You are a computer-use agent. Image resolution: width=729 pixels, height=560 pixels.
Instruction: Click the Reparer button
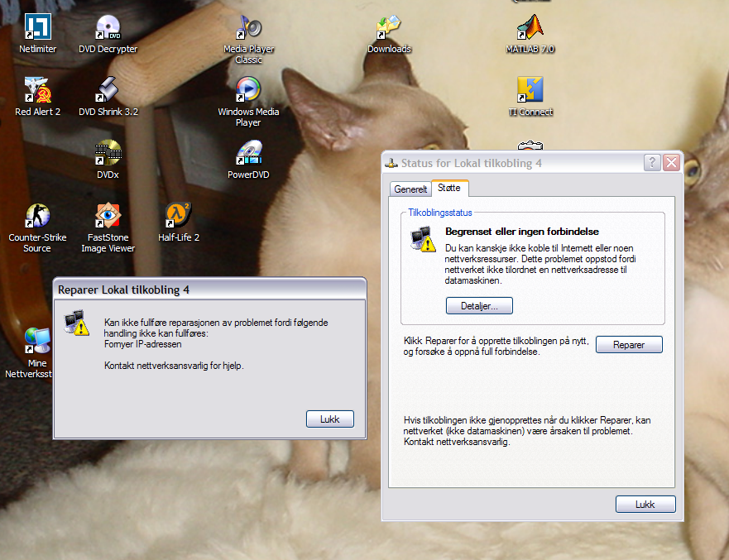(x=629, y=345)
